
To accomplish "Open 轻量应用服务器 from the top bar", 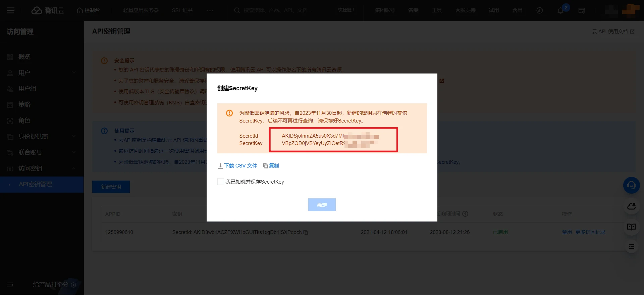I will (141, 10).
